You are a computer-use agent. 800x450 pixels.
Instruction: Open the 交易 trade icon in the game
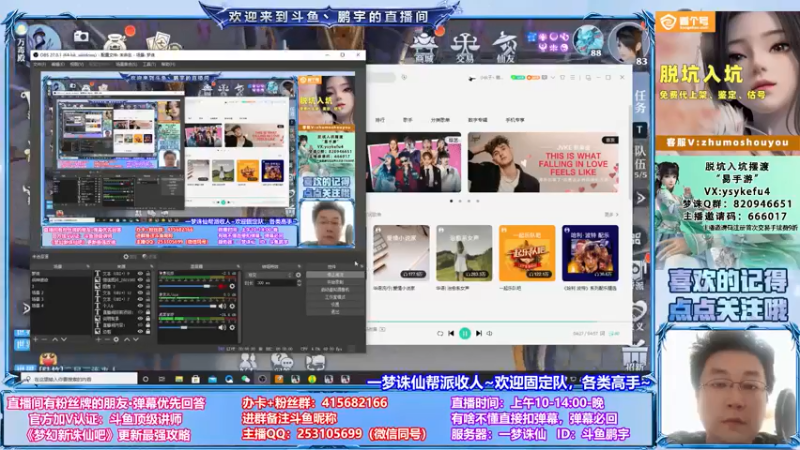click(x=465, y=47)
